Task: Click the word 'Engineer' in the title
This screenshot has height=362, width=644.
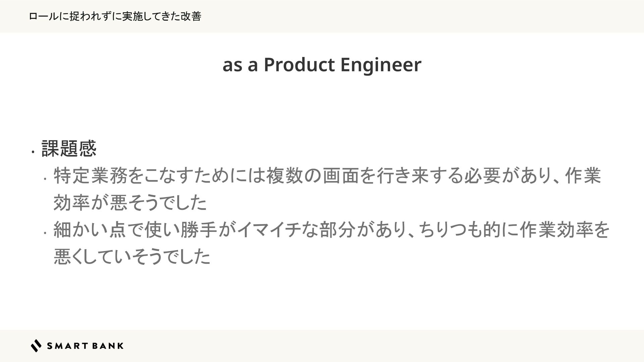Action: [381, 65]
